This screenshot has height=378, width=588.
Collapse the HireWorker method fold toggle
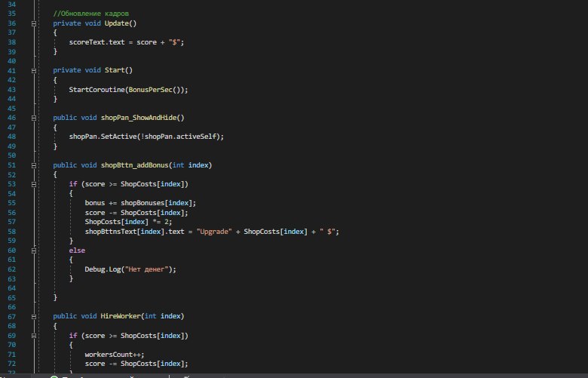point(34,316)
